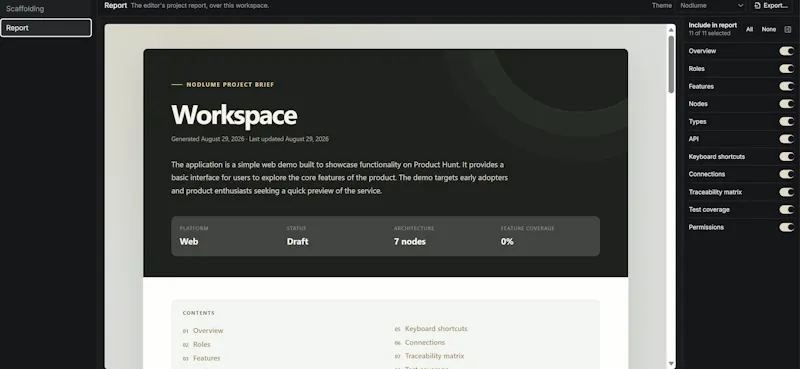This screenshot has width=800, height=369.
Task: Open Roles link in report contents
Action: [202, 345]
